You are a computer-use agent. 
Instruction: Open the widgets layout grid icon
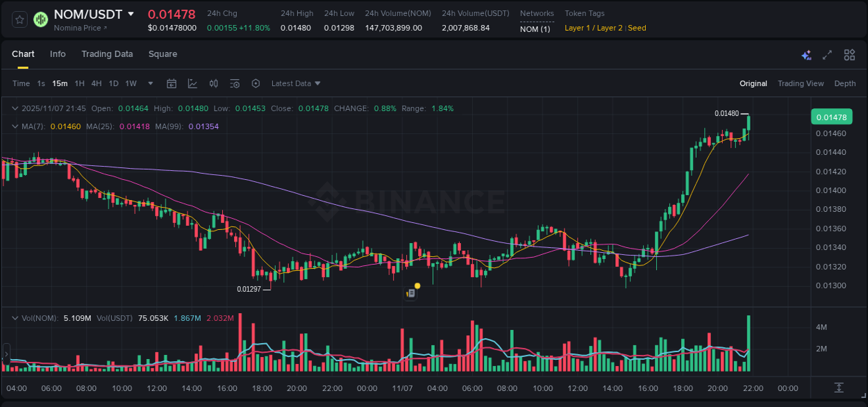[849, 53]
